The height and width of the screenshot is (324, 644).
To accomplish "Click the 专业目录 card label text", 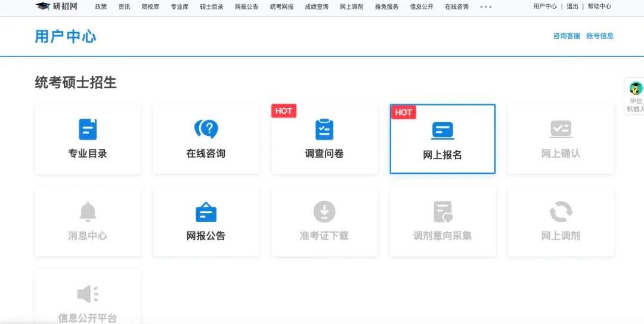I will [88, 154].
